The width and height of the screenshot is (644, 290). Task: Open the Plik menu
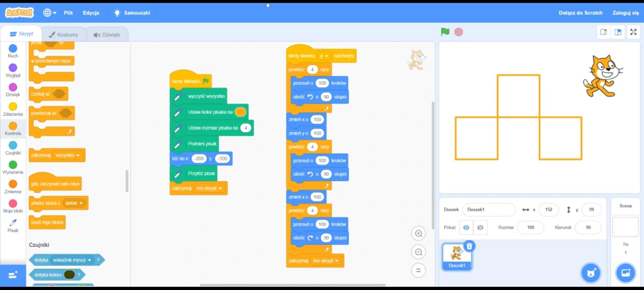[x=68, y=13]
